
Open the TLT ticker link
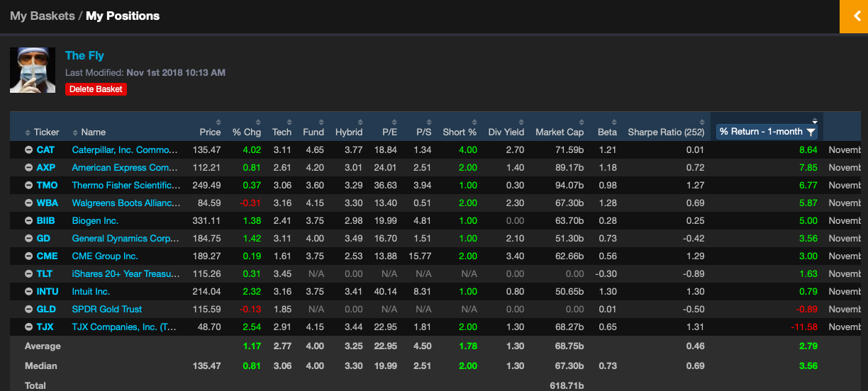pos(45,274)
